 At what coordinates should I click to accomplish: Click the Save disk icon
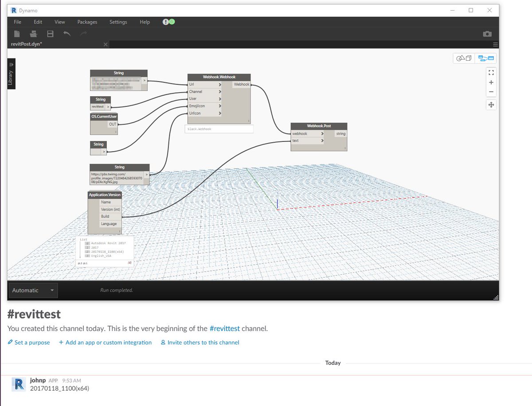click(x=50, y=34)
